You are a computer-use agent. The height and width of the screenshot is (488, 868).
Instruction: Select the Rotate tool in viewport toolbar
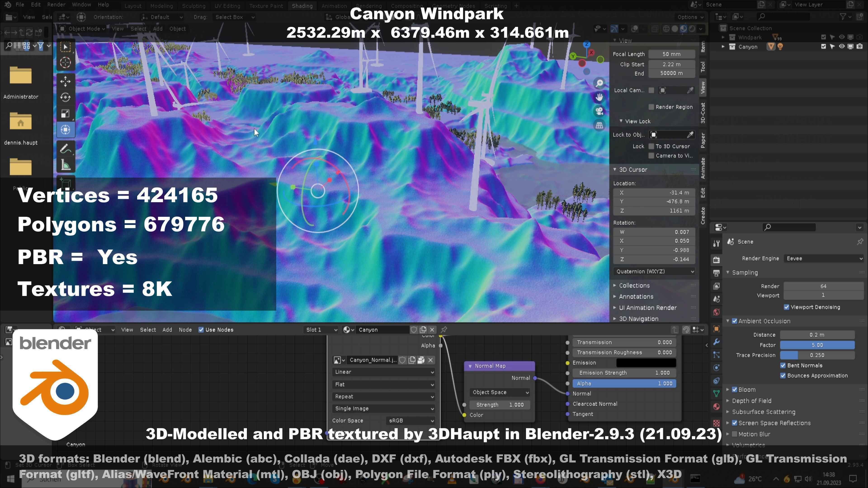click(65, 97)
